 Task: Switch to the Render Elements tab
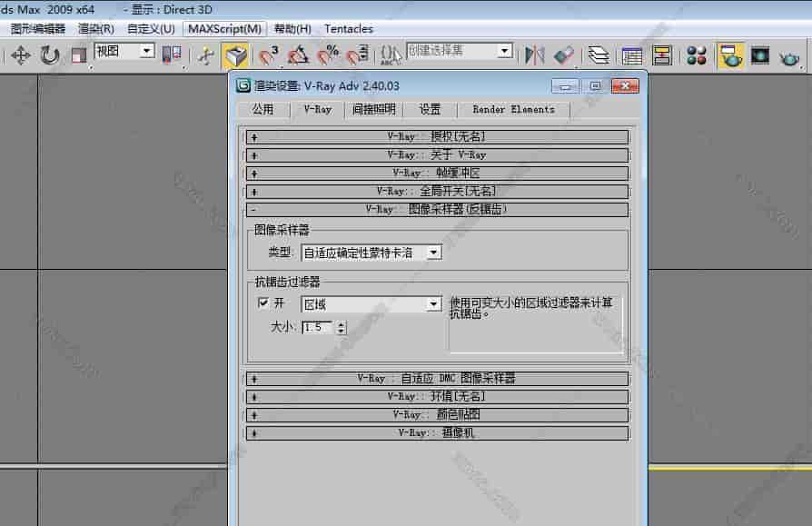(513, 109)
